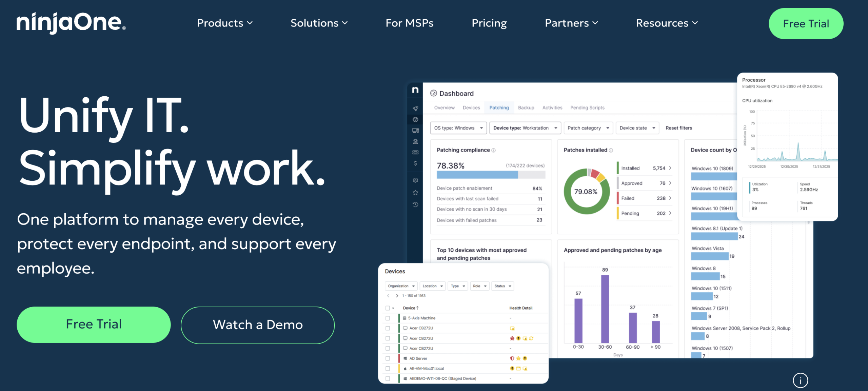Click the 30-60 days purple bar

point(605,309)
